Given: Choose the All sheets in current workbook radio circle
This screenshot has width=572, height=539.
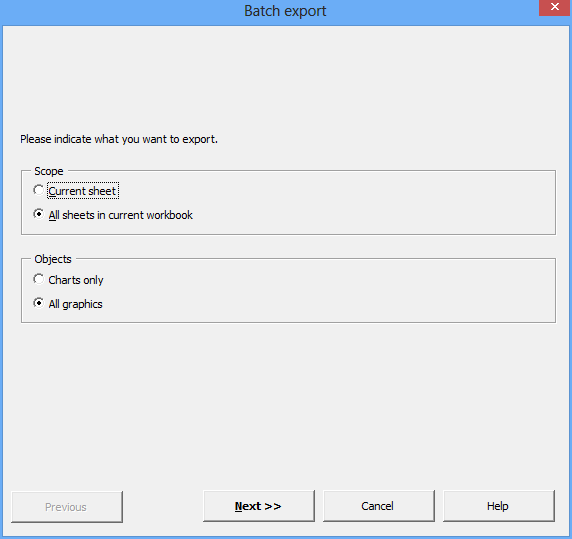Looking at the screenshot, I should 38,214.
